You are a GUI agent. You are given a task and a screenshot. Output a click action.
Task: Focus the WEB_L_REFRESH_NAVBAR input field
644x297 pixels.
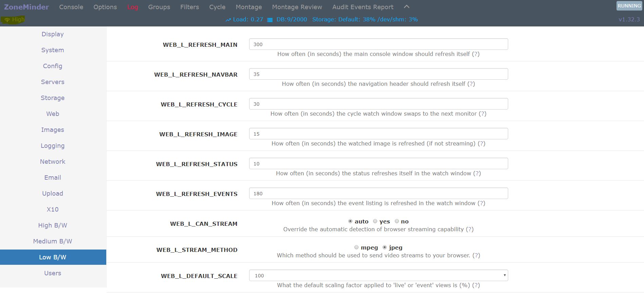(x=378, y=74)
